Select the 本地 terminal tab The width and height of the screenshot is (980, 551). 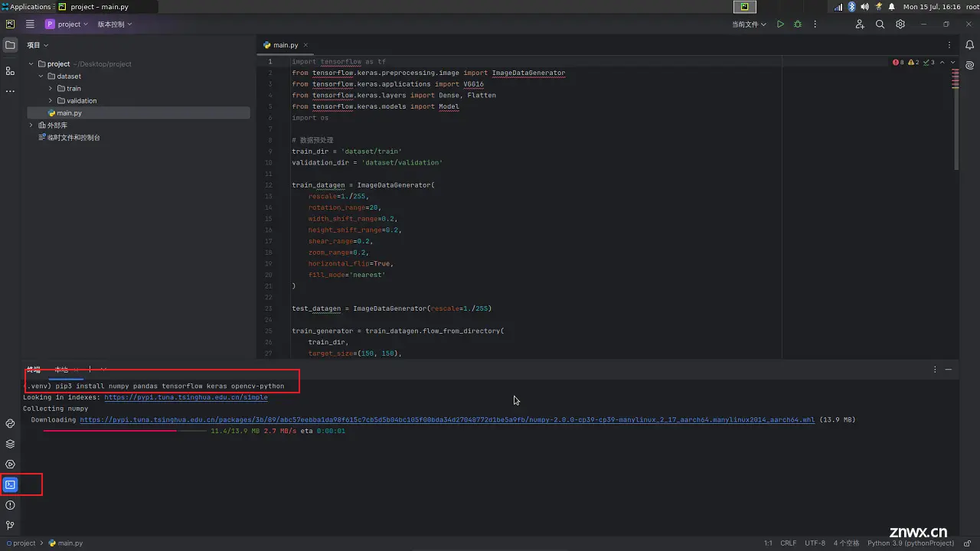pyautogui.click(x=61, y=370)
